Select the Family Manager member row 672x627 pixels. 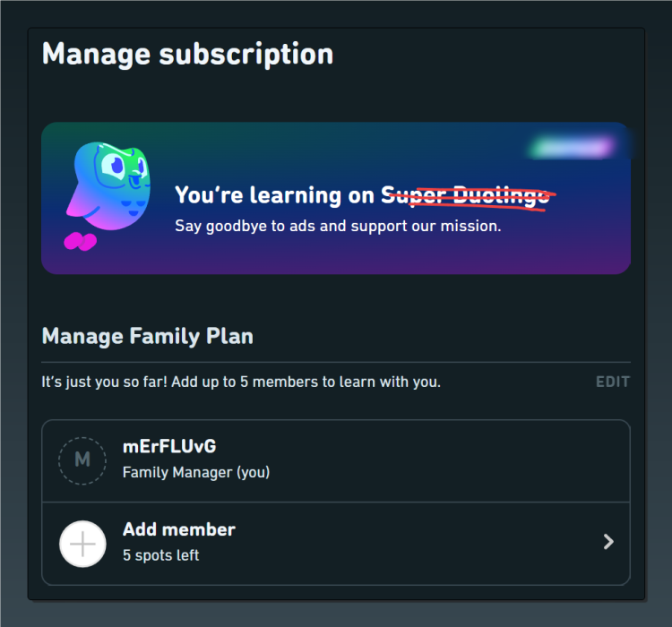[336, 461]
